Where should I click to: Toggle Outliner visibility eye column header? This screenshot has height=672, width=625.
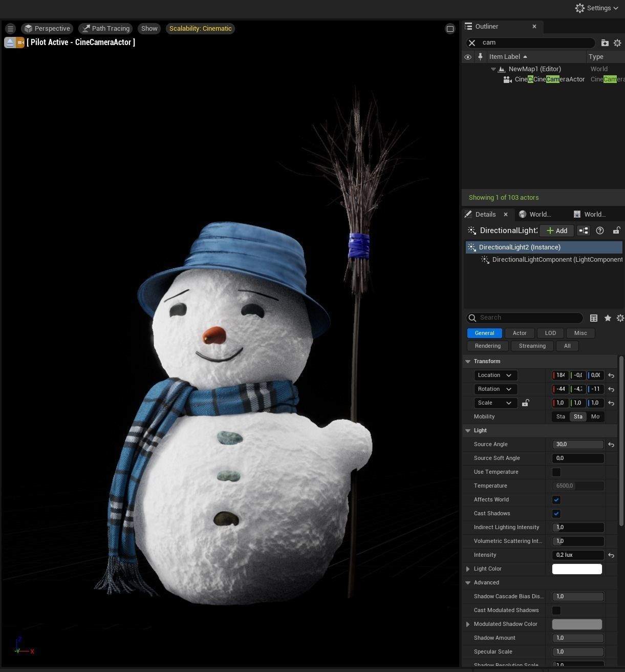468,57
